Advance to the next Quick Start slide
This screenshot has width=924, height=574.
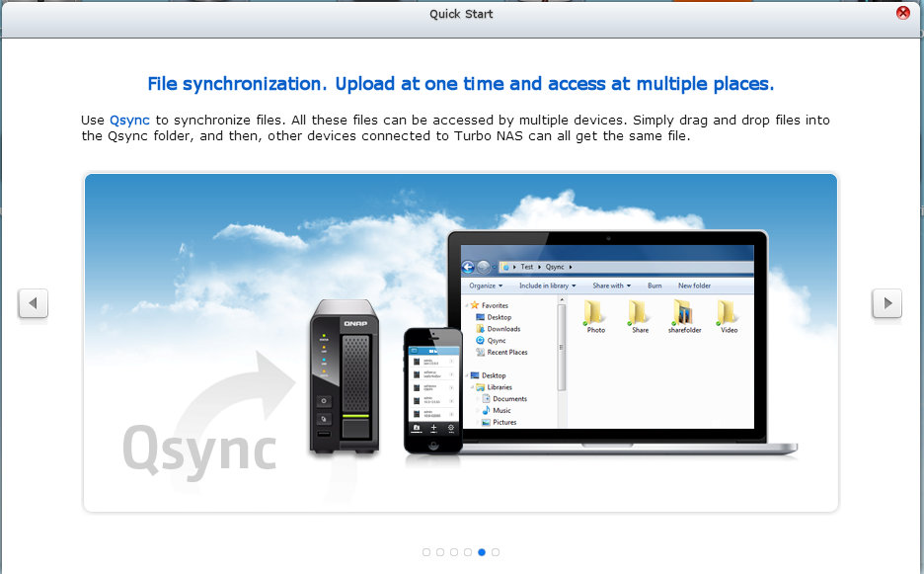click(886, 303)
